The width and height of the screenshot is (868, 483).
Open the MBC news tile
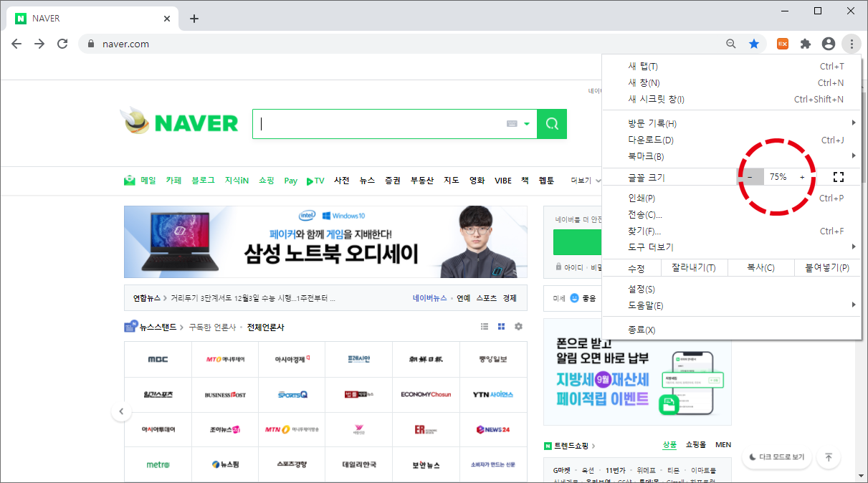[158, 359]
